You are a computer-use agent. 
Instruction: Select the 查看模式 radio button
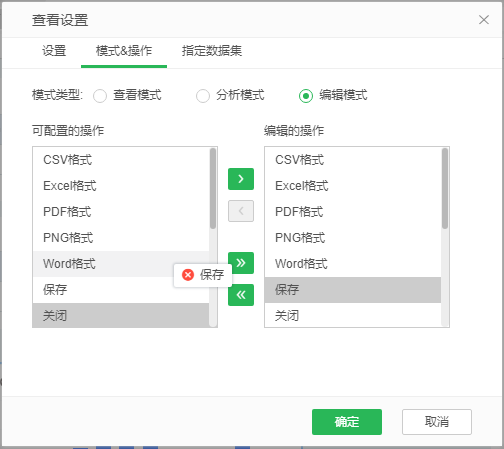(x=100, y=96)
